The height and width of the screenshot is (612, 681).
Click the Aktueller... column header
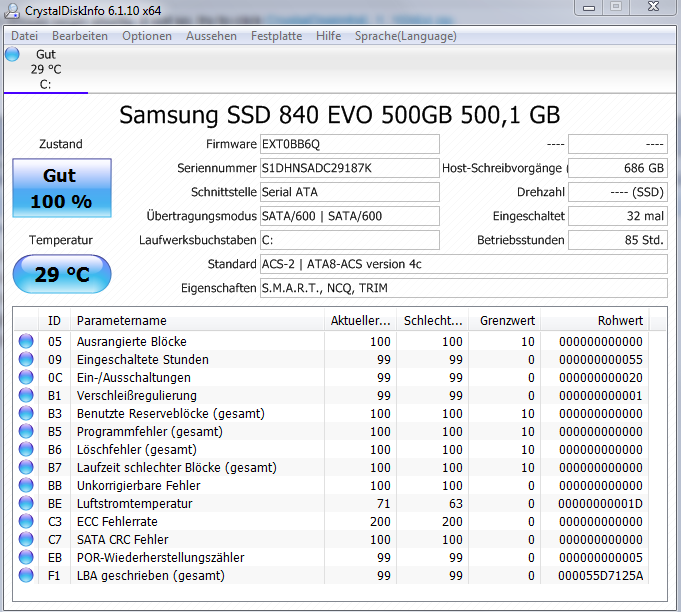[360, 321]
